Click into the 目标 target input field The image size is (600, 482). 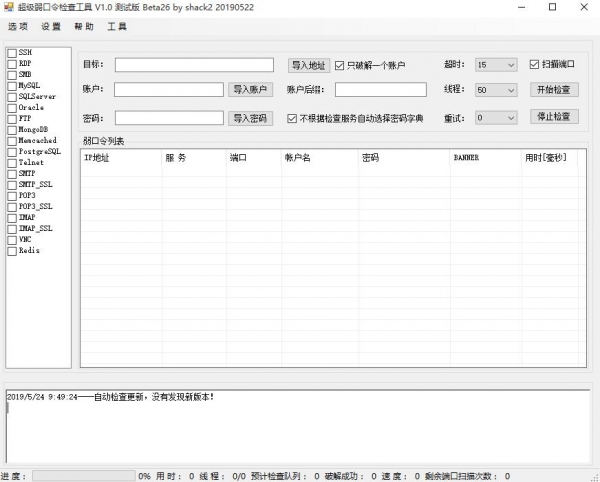tap(194, 65)
